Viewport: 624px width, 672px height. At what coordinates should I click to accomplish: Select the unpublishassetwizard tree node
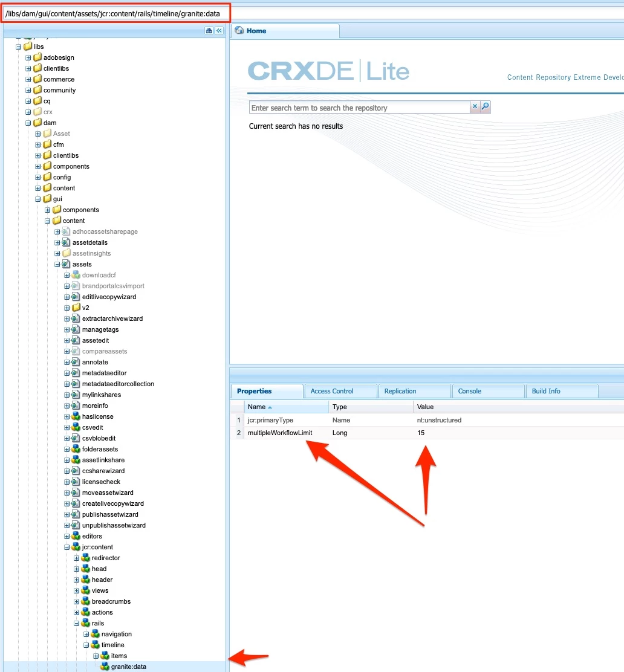(x=114, y=525)
